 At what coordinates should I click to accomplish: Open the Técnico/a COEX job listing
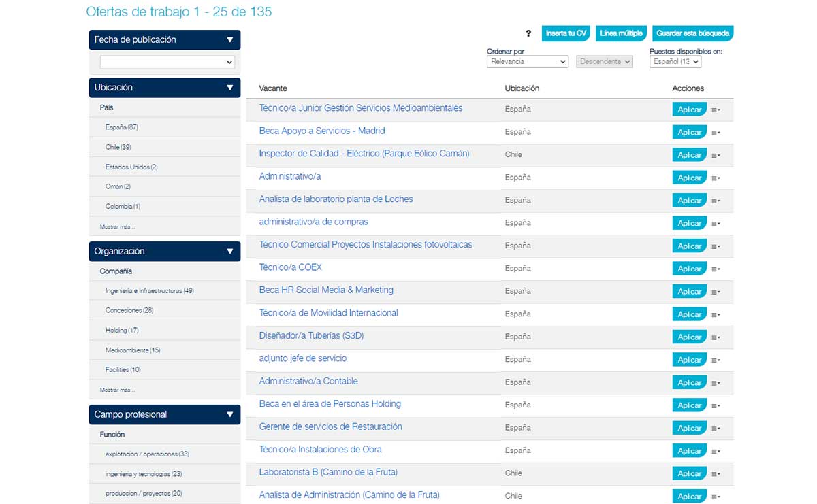click(x=291, y=268)
